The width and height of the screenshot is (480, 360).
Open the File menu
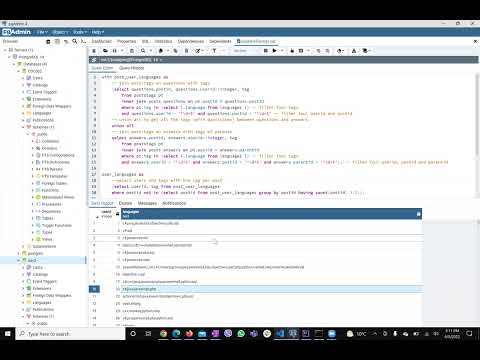click(x=42, y=32)
